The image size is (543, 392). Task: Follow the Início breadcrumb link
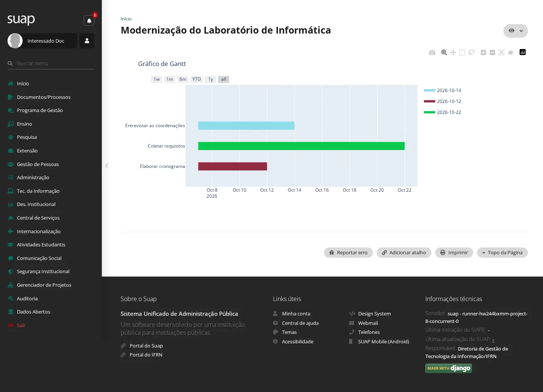[126, 19]
